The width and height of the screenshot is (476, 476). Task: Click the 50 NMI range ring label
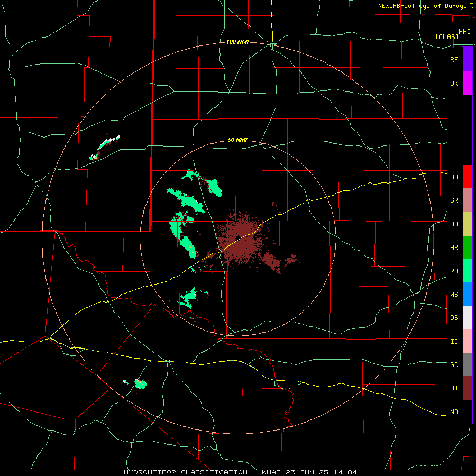237,140
